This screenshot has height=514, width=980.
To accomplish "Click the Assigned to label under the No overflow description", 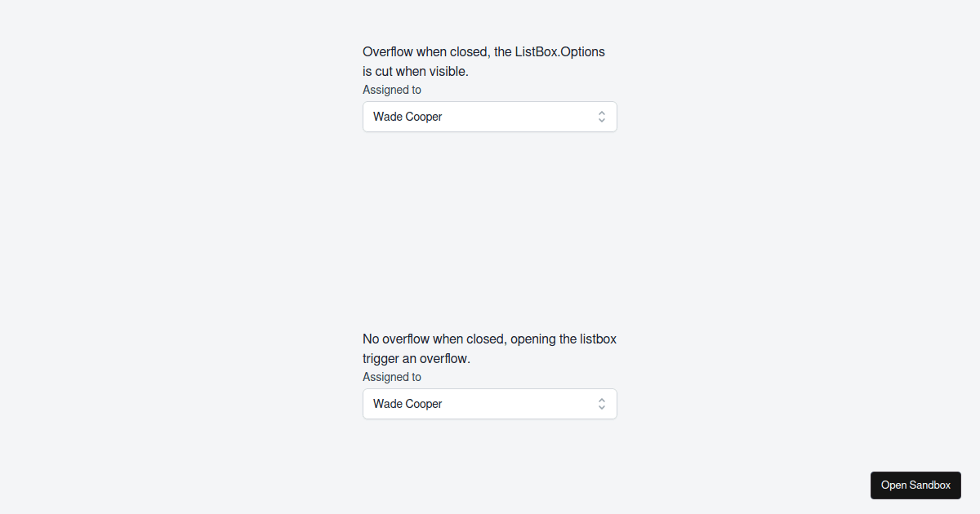I will pyautogui.click(x=392, y=377).
